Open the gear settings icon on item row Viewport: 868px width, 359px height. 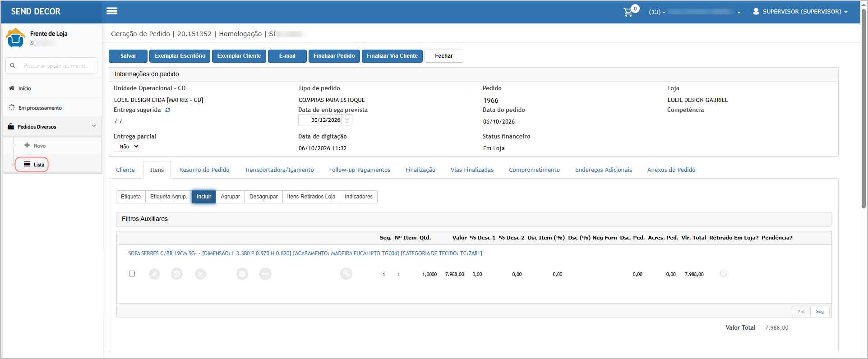pyautogui.click(x=242, y=274)
